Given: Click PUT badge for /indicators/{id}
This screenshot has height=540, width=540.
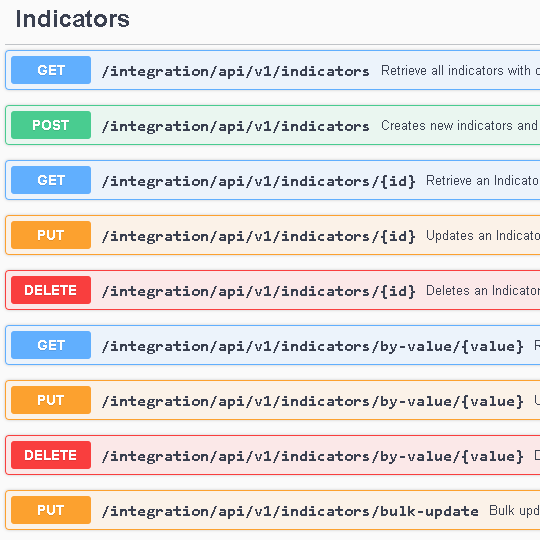Looking at the screenshot, I should (51, 235).
